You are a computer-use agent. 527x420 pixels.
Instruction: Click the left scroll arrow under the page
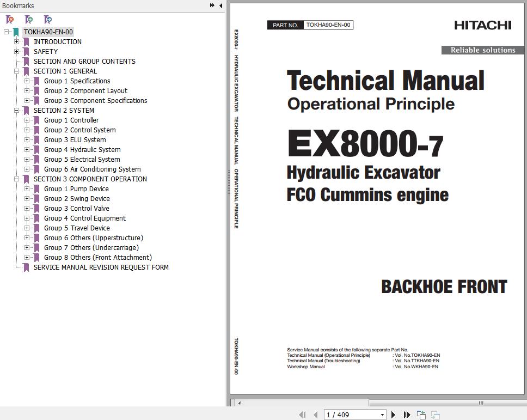tap(240, 403)
